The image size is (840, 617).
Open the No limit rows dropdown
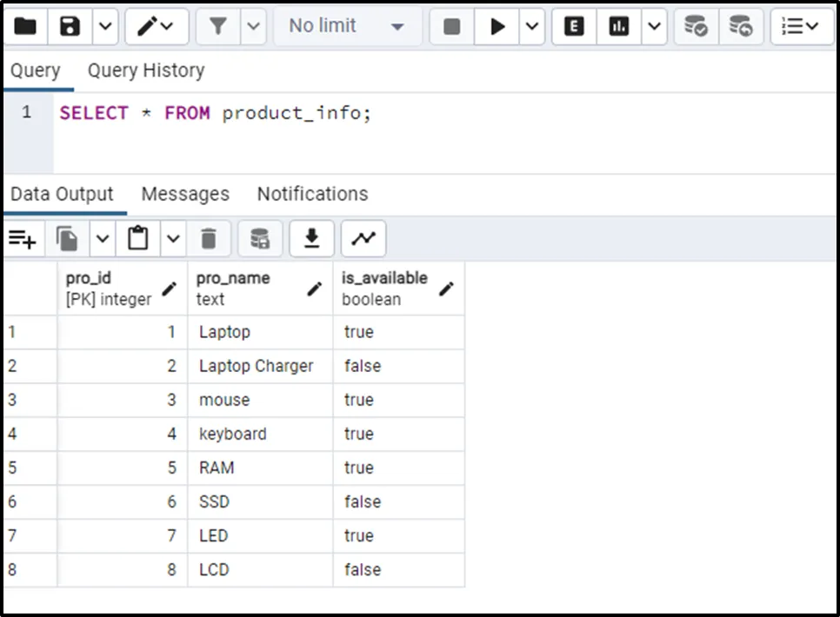[346, 27]
